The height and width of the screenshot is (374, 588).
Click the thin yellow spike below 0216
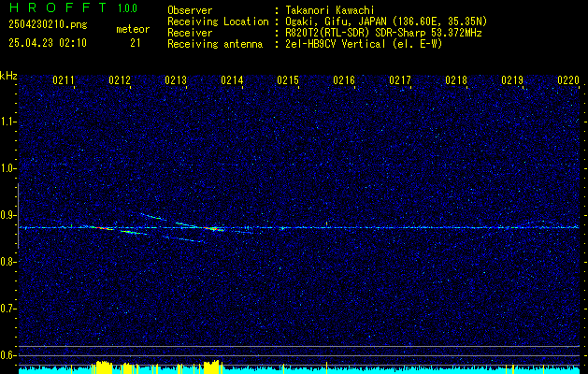tap(326, 367)
